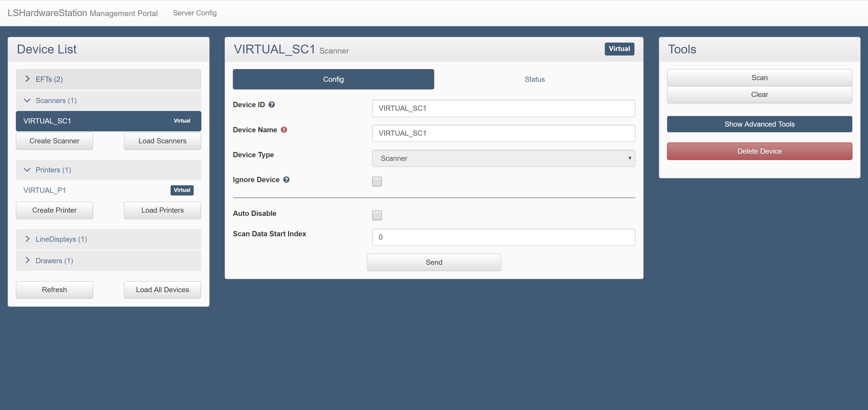Switch to the Status tab
868x410 pixels.
pos(534,79)
